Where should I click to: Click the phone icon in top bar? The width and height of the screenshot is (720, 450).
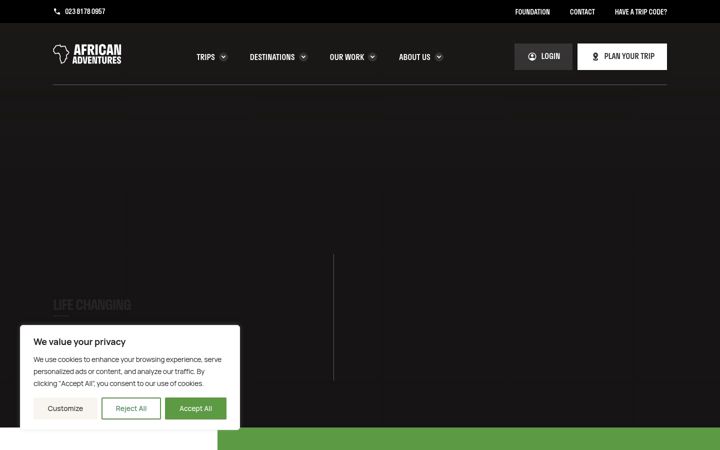tap(57, 11)
